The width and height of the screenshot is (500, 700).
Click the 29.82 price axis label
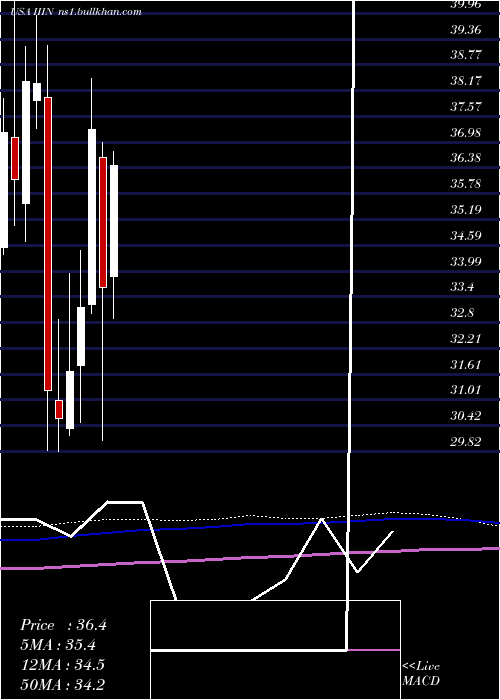pos(465,442)
